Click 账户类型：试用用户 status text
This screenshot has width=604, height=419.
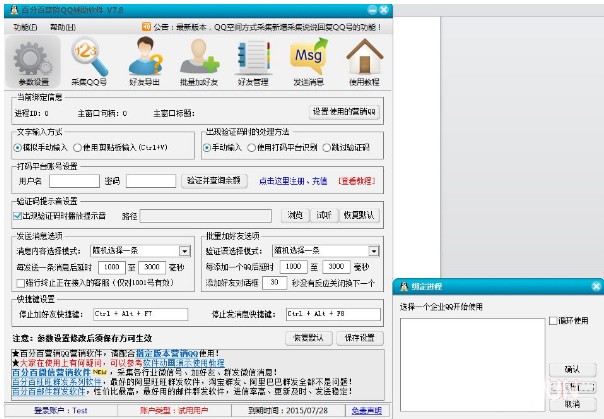(x=174, y=411)
